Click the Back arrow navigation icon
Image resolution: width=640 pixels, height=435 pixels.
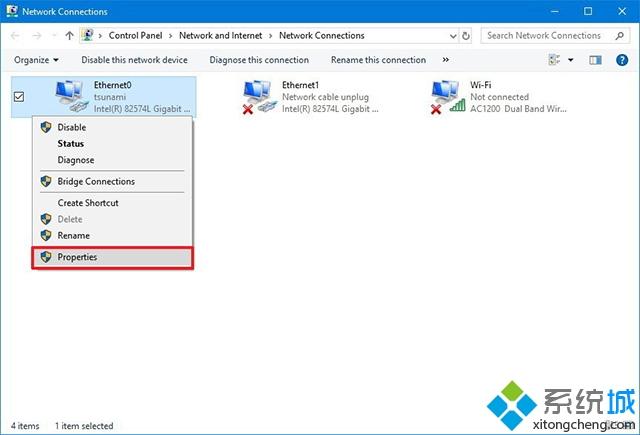click(x=17, y=35)
